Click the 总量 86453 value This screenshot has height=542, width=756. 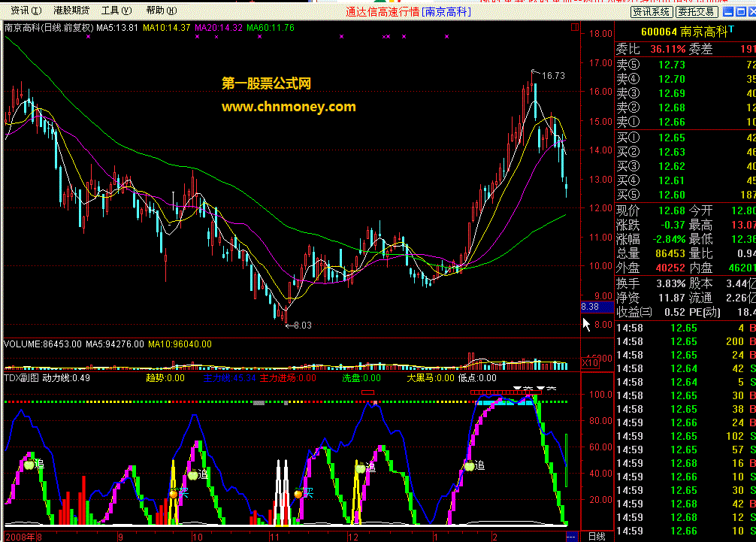pos(670,253)
